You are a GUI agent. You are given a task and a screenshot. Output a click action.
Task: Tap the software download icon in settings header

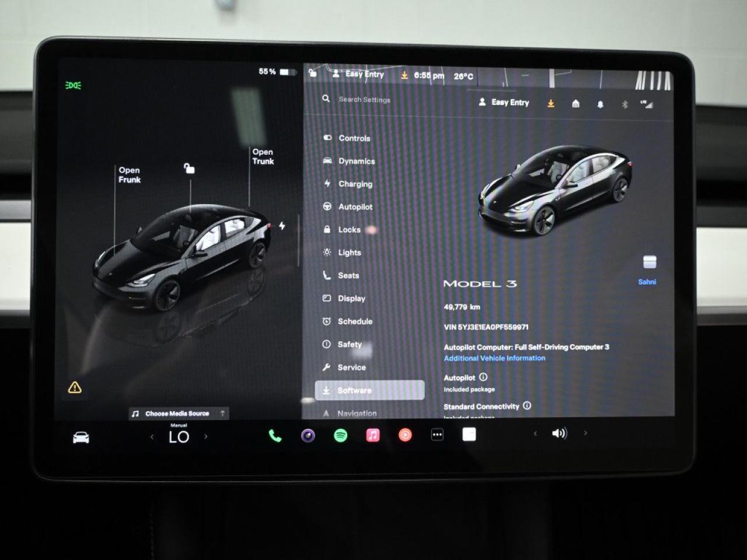pos(550,103)
